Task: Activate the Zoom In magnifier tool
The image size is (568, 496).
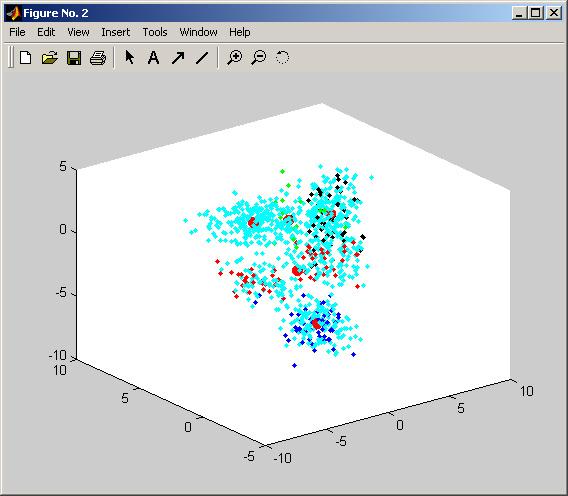Action: [235, 58]
